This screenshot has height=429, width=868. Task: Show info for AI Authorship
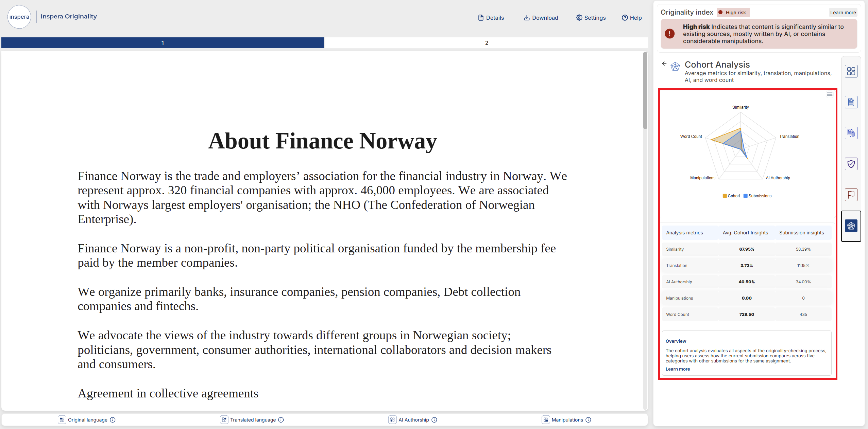434,420
